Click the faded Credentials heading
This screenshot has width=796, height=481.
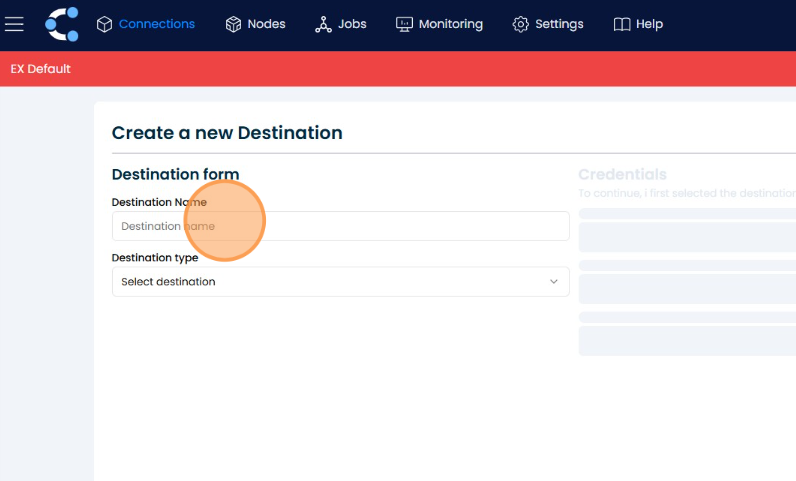pos(622,174)
